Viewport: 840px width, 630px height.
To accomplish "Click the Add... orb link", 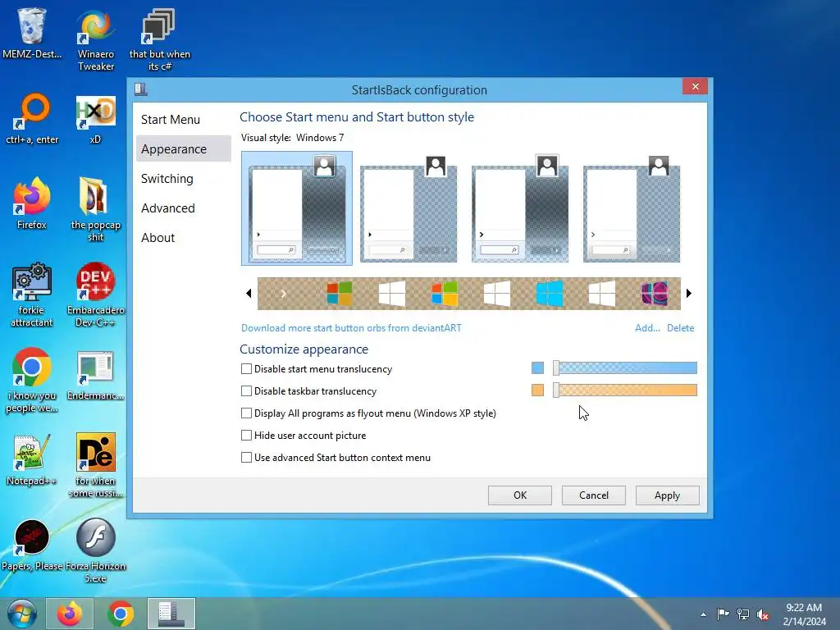I will pyautogui.click(x=648, y=328).
